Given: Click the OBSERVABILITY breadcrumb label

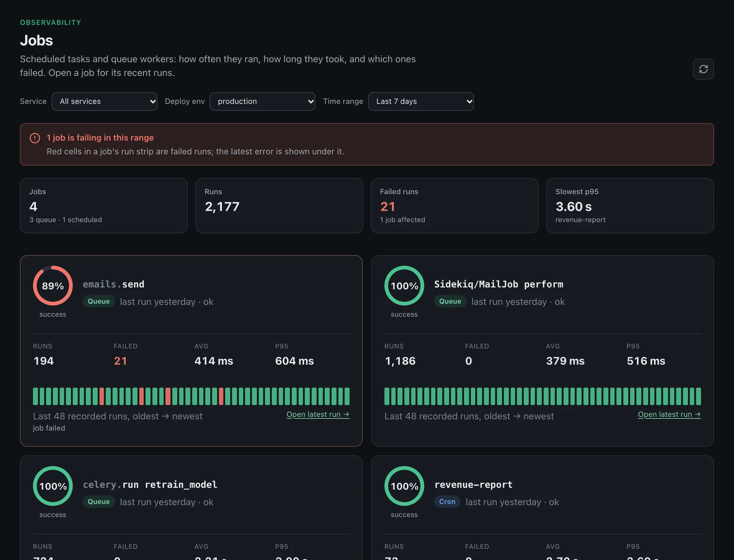Looking at the screenshot, I should pos(51,22).
